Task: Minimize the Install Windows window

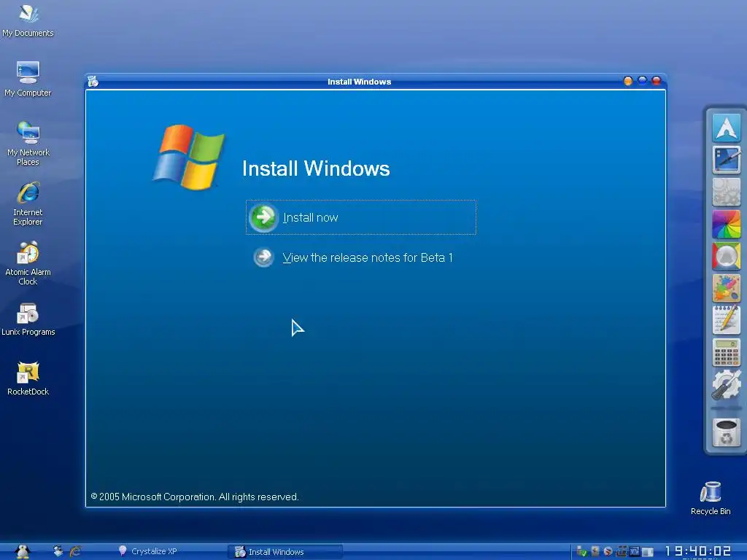Action: click(628, 81)
